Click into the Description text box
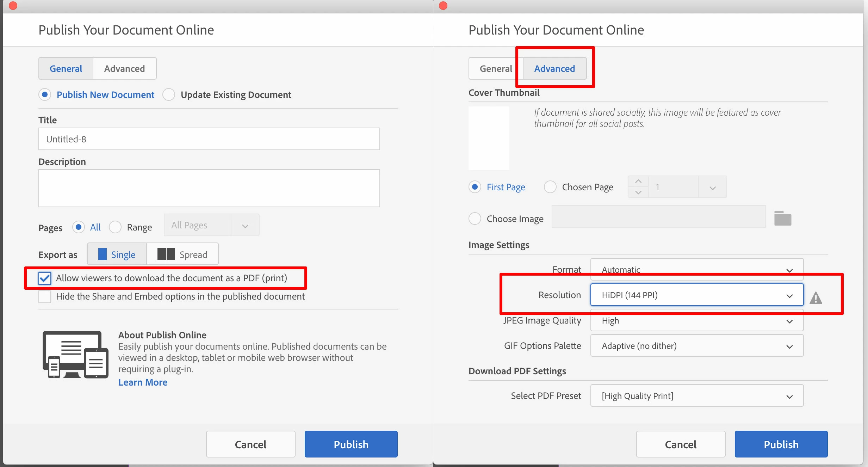Viewport: 868px width, 467px height. [209, 188]
